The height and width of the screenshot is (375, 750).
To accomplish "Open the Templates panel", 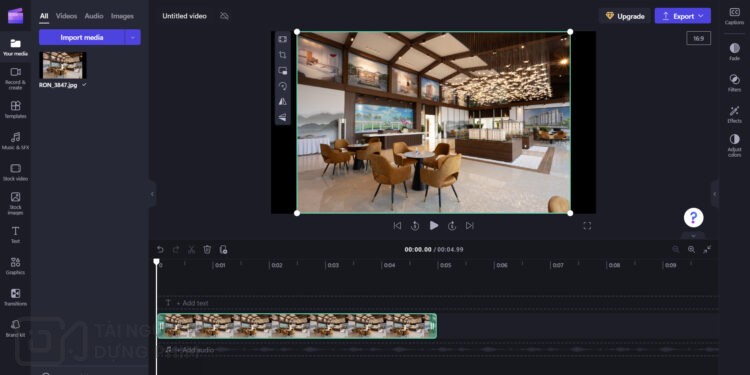I will pyautogui.click(x=15, y=110).
